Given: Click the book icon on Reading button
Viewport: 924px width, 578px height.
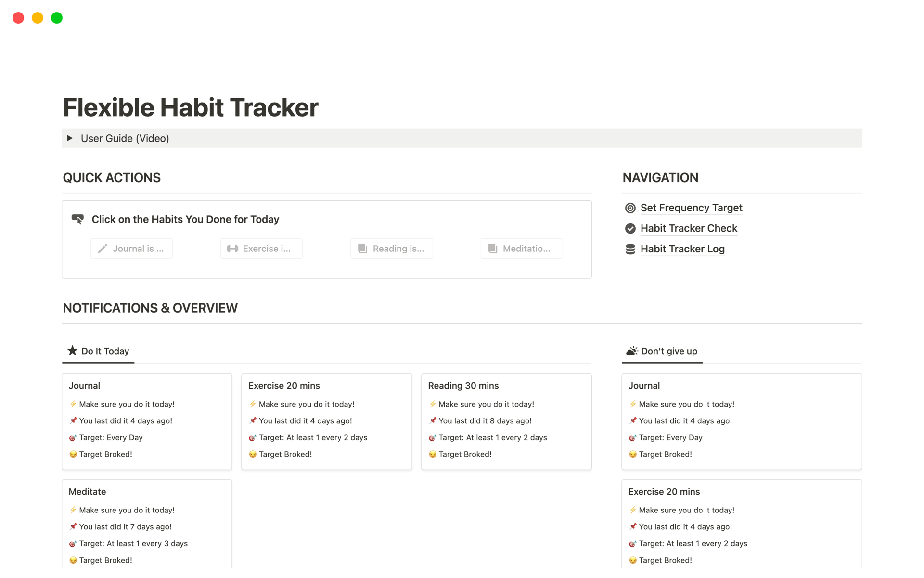Looking at the screenshot, I should [362, 249].
